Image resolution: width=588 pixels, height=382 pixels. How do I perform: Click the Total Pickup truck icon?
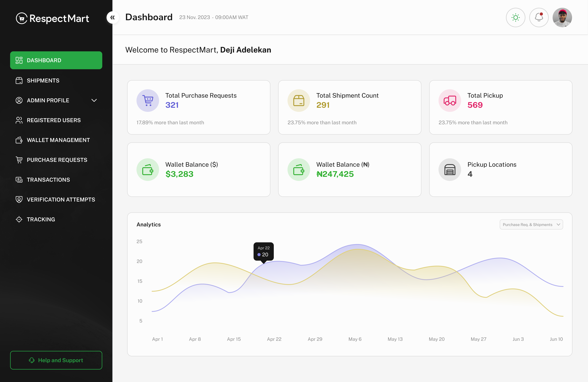(x=450, y=101)
